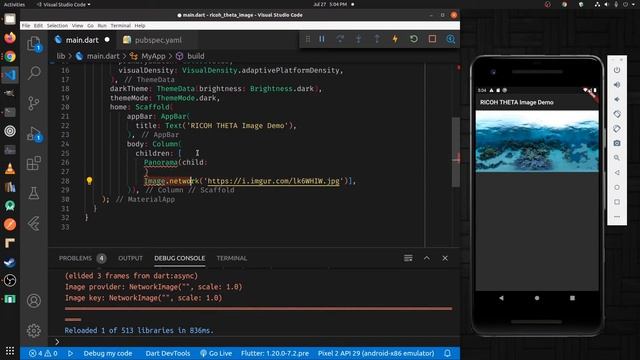640x360 pixels.
Task: Open the Explorer view in the activity bar
Action: coord(34,44)
